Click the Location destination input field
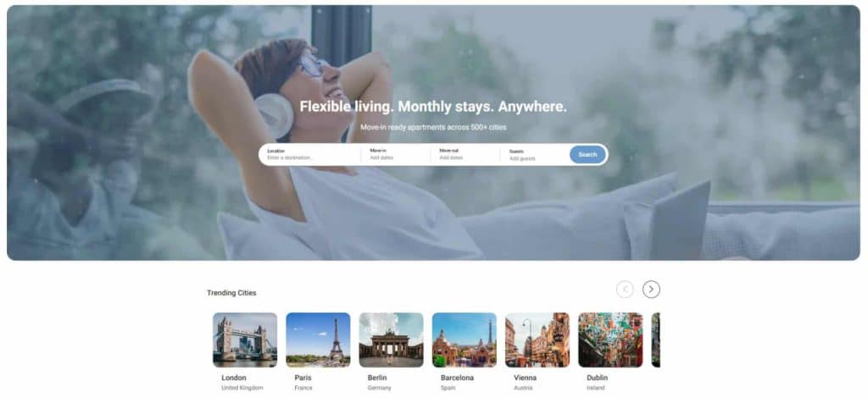The image size is (868, 398). pos(310,155)
